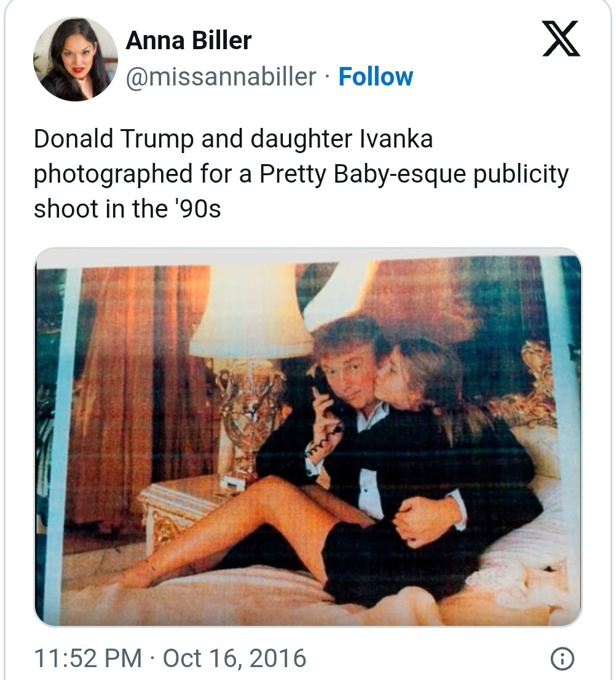The height and width of the screenshot is (680, 616).
Task: Open Anna Biller's profile avatar
Action: 76,59
